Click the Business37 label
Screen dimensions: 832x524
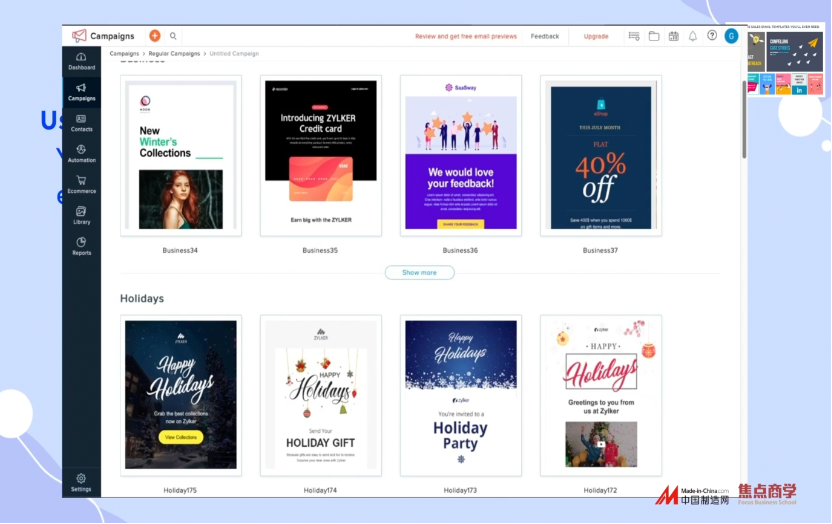tap(600, 250)
